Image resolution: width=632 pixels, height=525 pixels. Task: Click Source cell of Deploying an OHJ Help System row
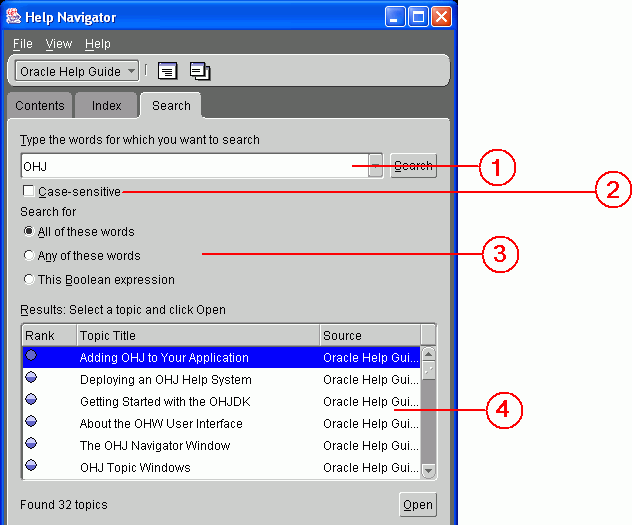tap(370, 380)
